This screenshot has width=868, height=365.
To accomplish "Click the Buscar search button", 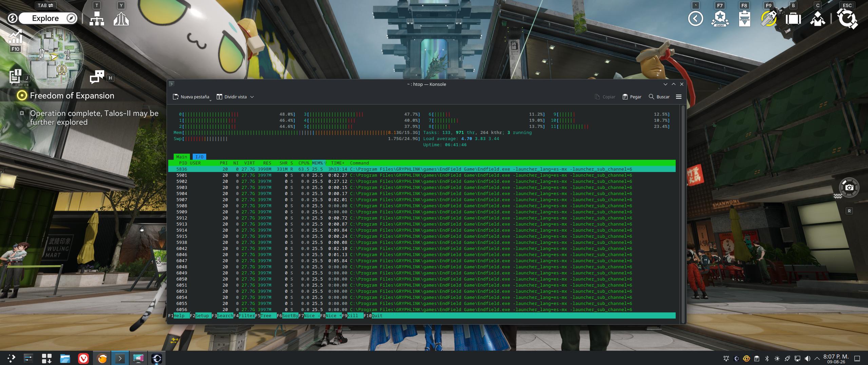I will [x=659, y=97].
